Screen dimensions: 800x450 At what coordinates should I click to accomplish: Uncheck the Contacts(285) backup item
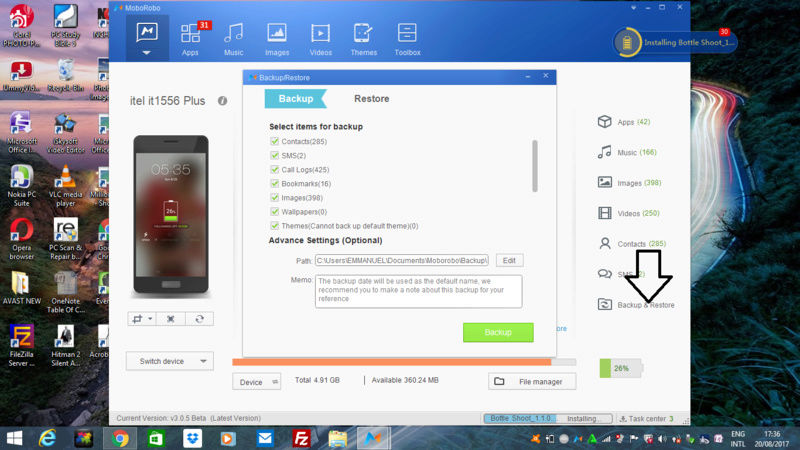click(x=274, y=141)
